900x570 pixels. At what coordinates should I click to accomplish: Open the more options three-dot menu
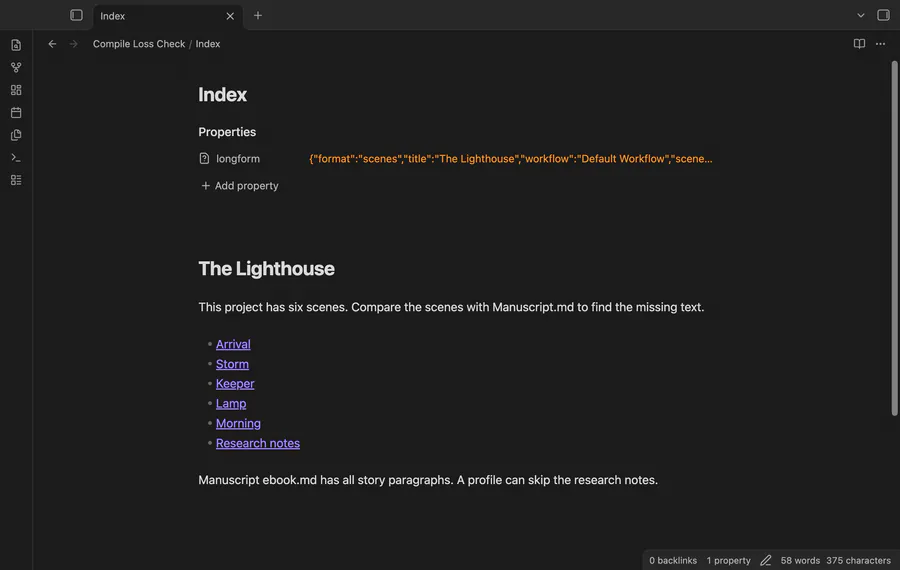pyautogui.click(x=880, y=44)
